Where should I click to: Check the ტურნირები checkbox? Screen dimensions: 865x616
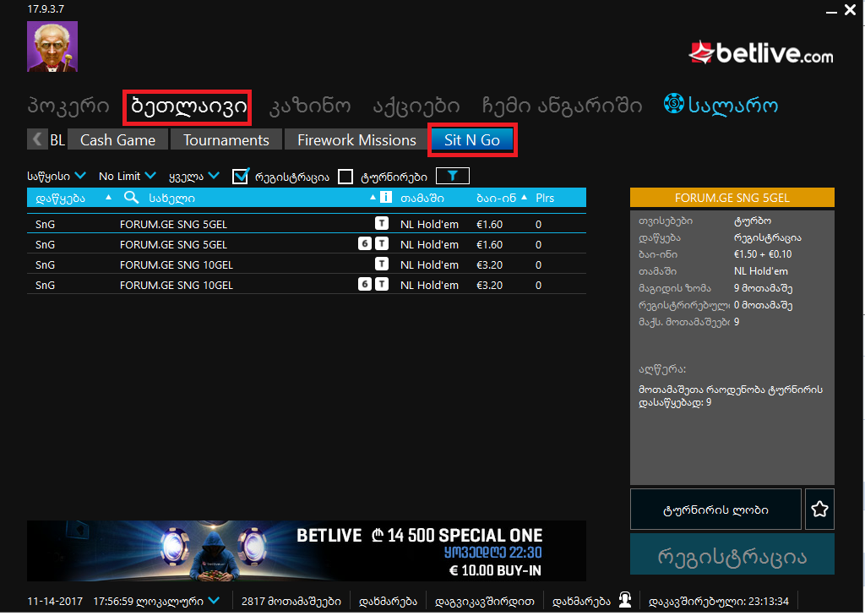coord(345,177)
